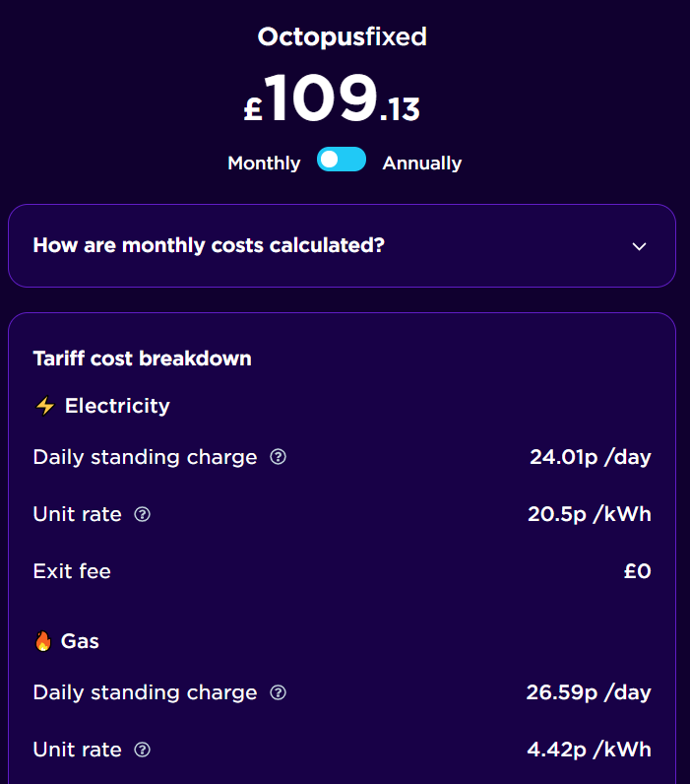Open help for Electricity daily standing charge

coord(278,457)
